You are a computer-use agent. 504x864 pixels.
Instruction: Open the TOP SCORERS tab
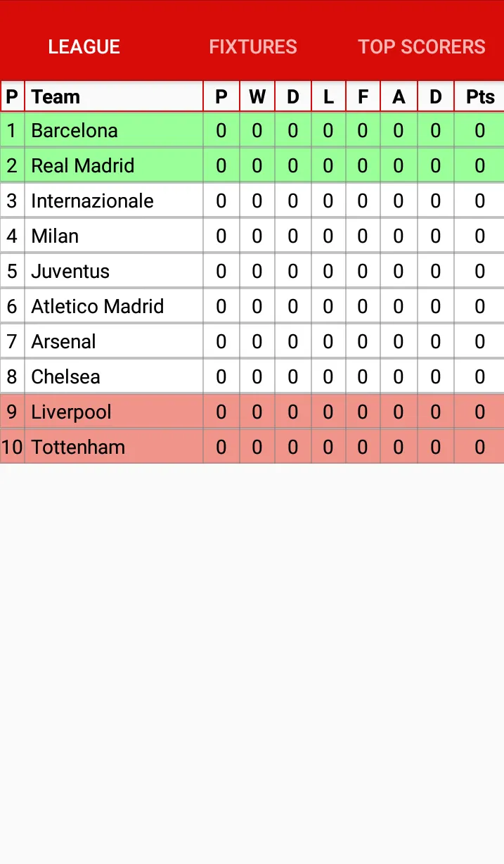421,47
